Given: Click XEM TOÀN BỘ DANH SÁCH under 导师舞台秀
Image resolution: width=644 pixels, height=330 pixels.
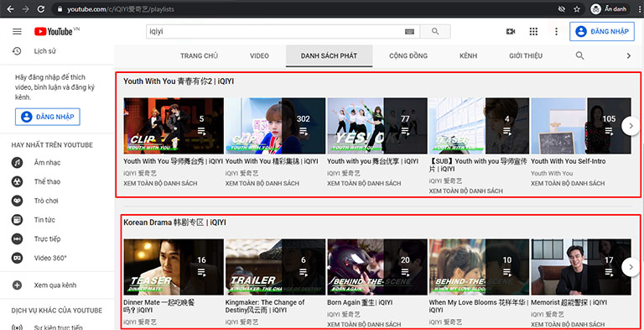Looking at the screenshot, I should (160, 184).
